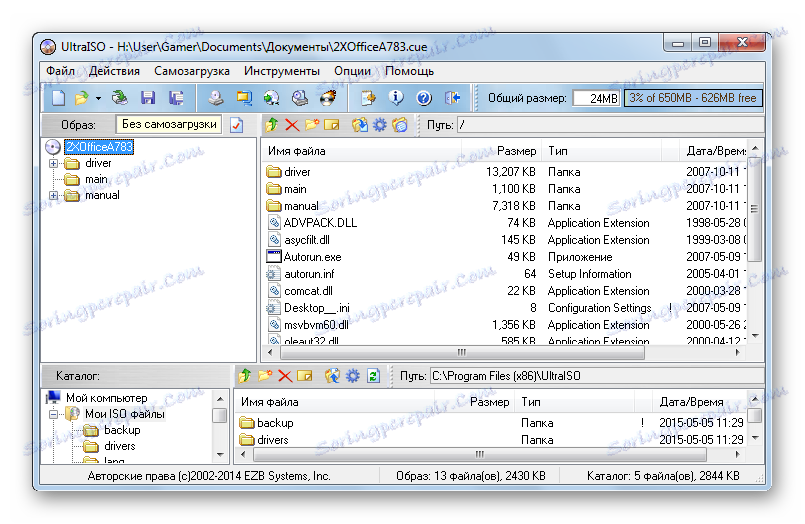Go up a folder in Каталог toolbar
The height and width of the screenshot is (524, 805).
click(245, 376)
